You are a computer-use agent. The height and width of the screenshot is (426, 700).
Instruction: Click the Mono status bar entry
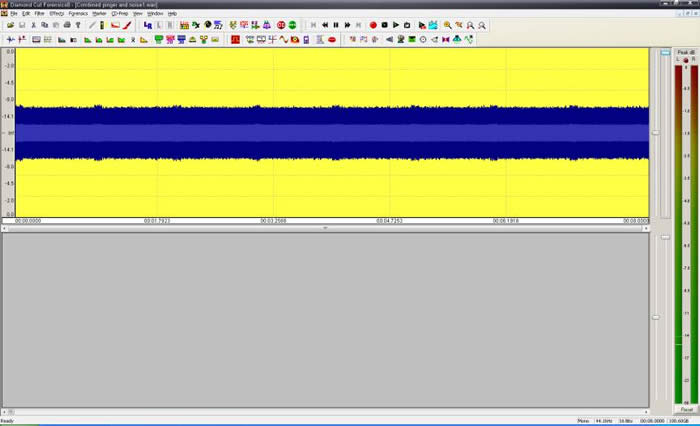[x=583, y=421]
